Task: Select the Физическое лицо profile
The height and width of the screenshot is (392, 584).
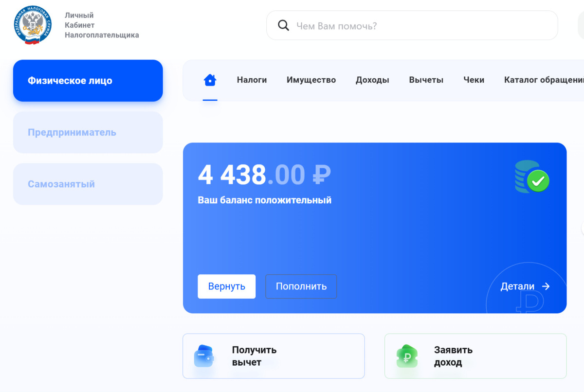Action: (x=88, y=81)
